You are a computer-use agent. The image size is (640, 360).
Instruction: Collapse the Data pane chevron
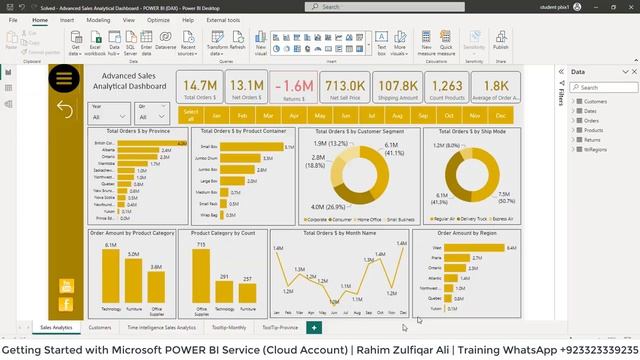coord(625,72)
